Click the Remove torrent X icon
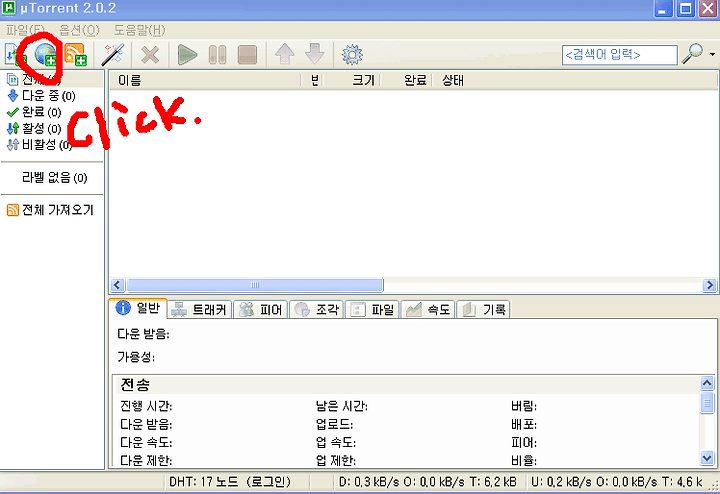Viewport: 720px width, 494px height. pyautogui.click(x=150, y=55)
